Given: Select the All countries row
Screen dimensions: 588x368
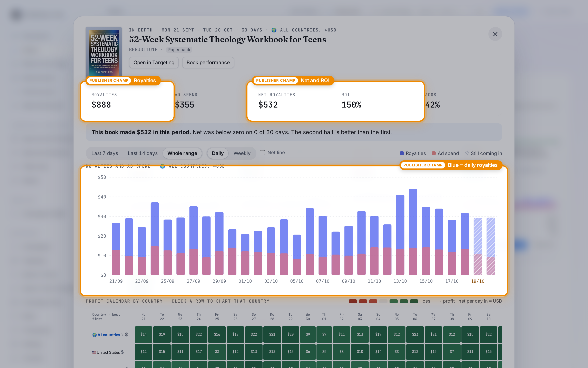Looking at the screenshot, I should click(110, 335).
